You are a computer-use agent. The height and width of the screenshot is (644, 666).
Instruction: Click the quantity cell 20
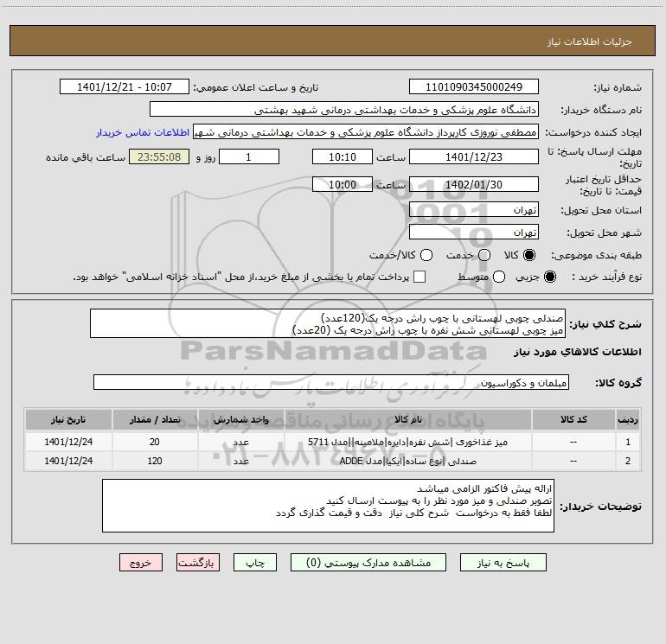pyautogui.click(x=155, y=442)
